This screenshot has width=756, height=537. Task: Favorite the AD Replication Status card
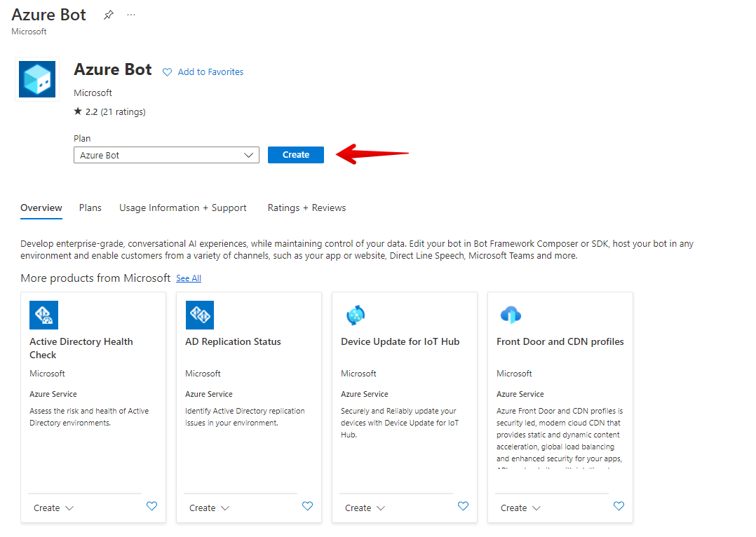tap(308, 506)
